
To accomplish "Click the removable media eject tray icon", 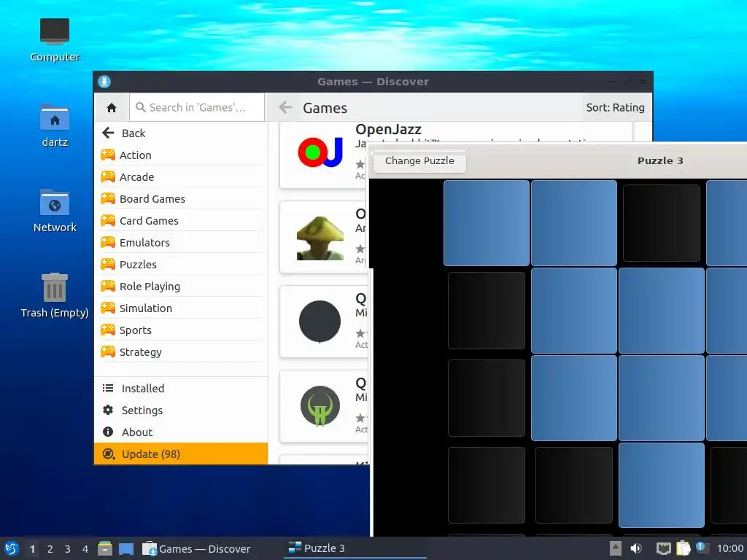I will point(615,548).
